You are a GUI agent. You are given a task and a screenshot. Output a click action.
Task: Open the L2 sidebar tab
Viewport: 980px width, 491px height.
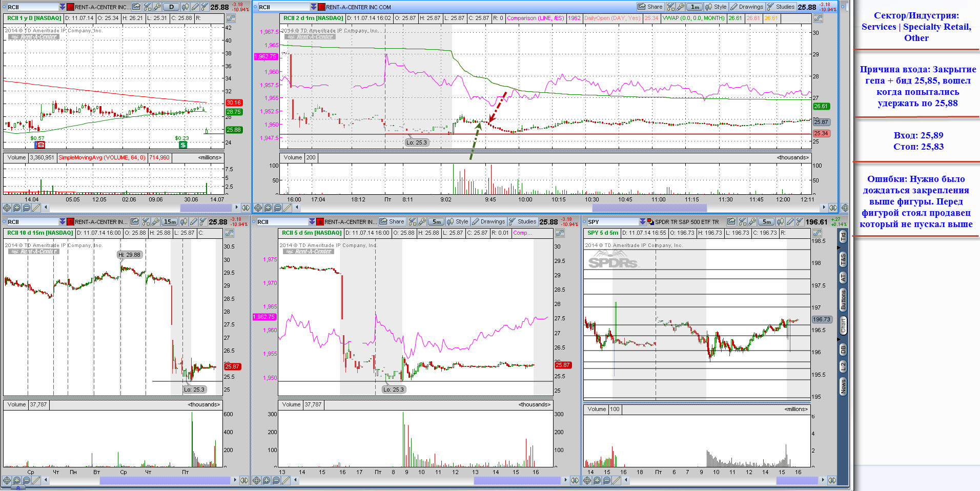tap(843, 366)
